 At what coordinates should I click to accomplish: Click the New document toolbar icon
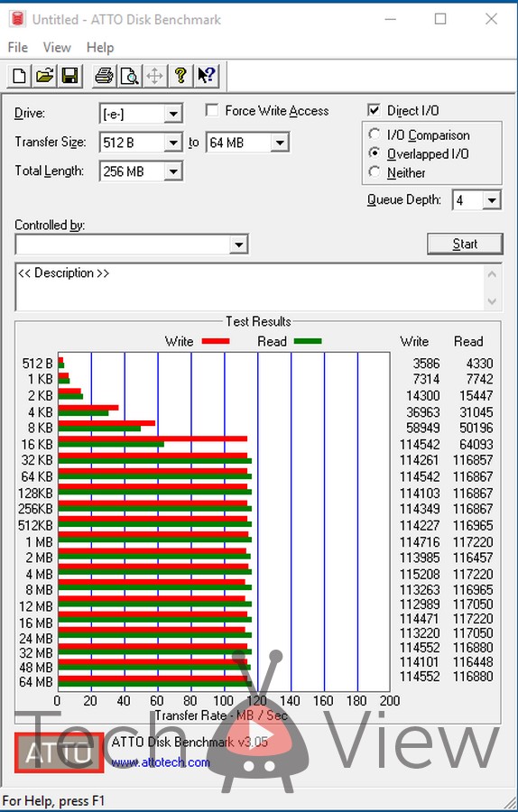pyautogui.click(x=20, y=76)
